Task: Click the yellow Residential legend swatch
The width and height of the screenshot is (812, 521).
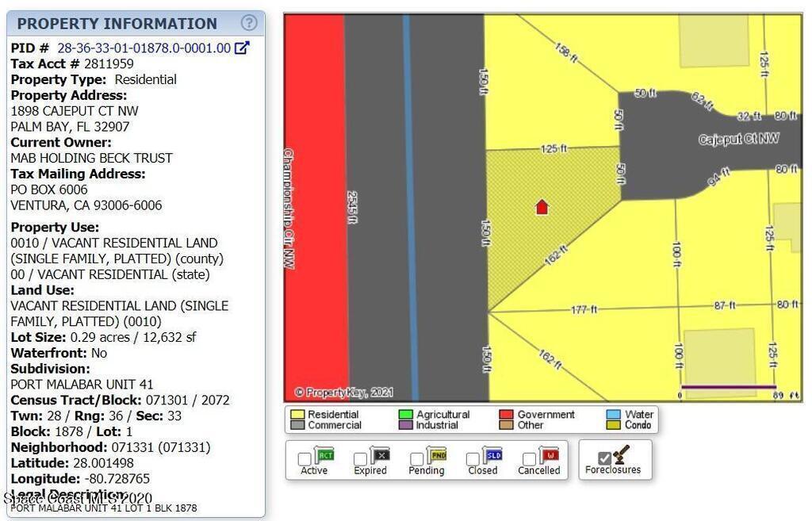Action: [297, 415]
